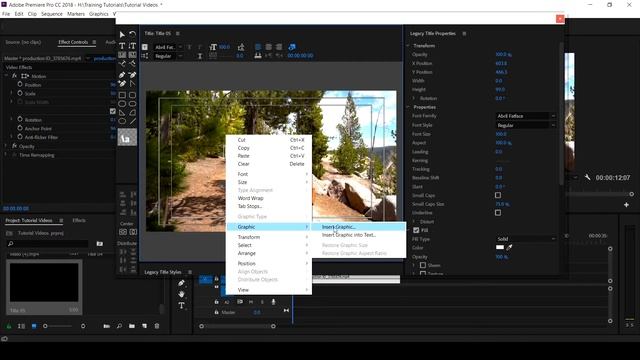Toggle the Underline checkbox
Viewport: 640px width, 360px height.
pos(498,213)
